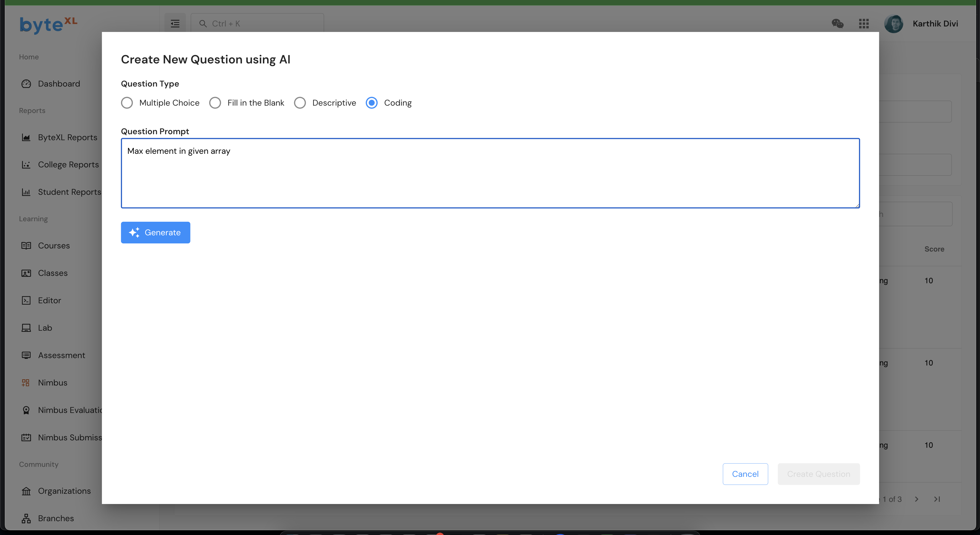Viewport: 980px width, 535px height.
Task: Click the sidebar collapse menu icon
Action: (x=175, y=24)
